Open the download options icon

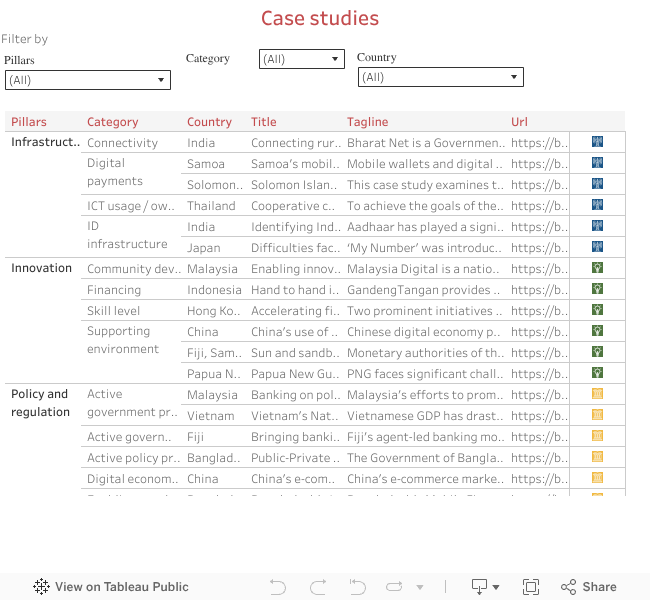coord(485,587)
